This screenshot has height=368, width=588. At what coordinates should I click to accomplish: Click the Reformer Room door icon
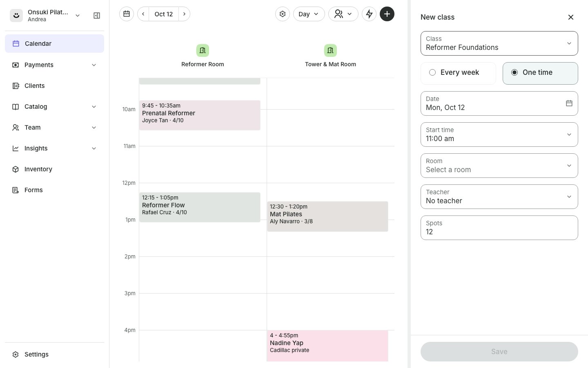pos(203,50)
